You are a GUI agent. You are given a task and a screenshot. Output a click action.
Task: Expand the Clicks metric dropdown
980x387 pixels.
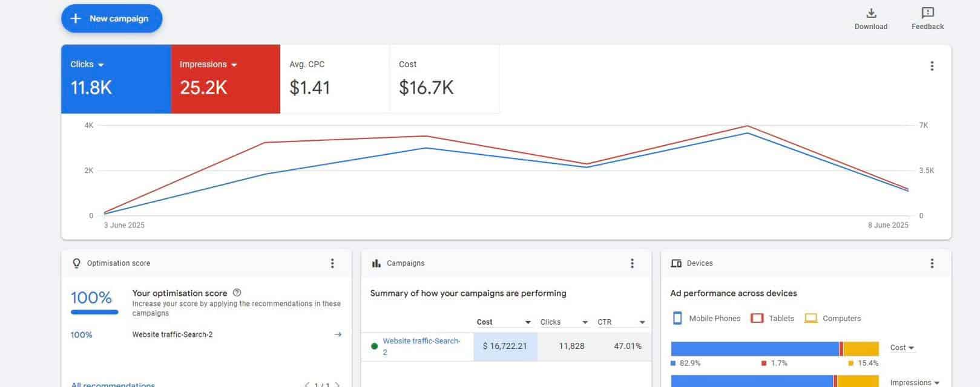tap(100, 65)
